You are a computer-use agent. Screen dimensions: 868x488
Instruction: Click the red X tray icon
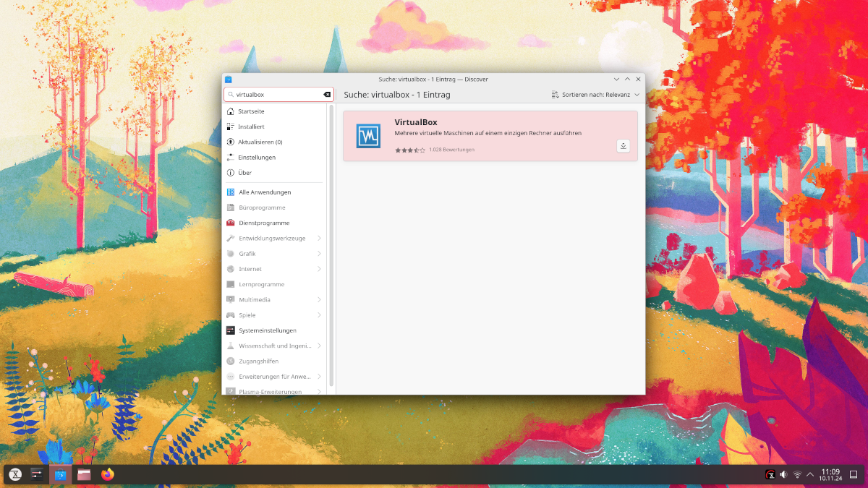coord(771,474)
